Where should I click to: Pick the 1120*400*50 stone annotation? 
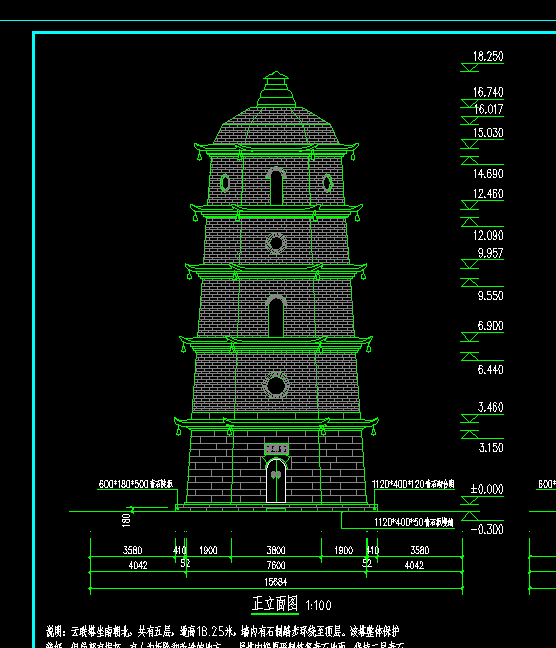pyautogui.click(x=414, y=522)
